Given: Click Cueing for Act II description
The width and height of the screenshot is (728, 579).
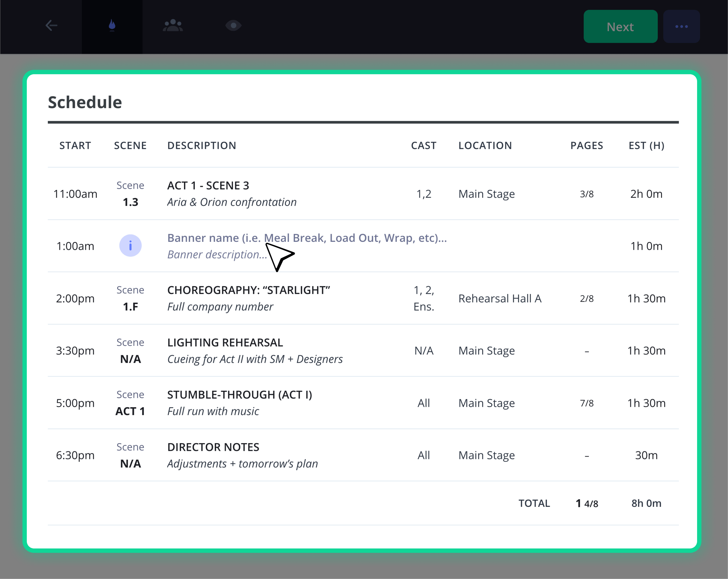Looking at the screenshot, I should pyautogui.click(x=255, y=359).
